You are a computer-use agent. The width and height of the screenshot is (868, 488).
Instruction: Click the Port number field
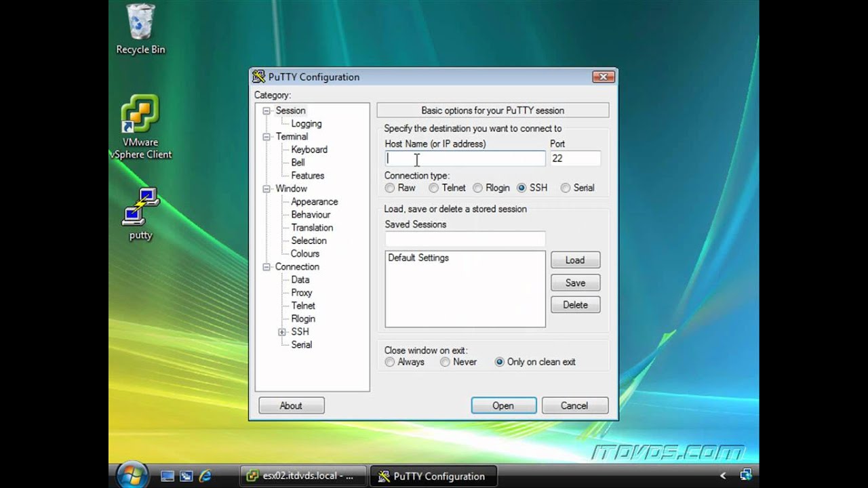pos(574,158)
